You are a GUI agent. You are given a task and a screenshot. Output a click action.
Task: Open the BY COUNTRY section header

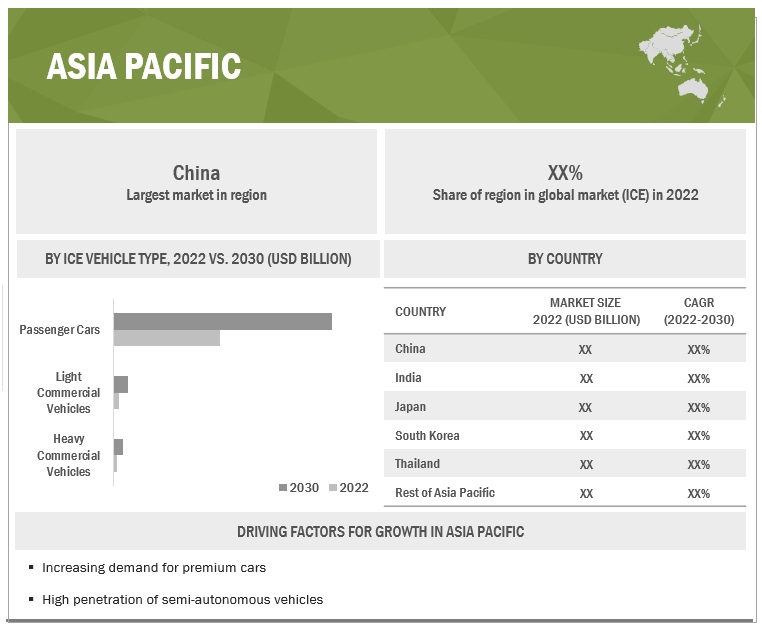[x=565, y=259]
